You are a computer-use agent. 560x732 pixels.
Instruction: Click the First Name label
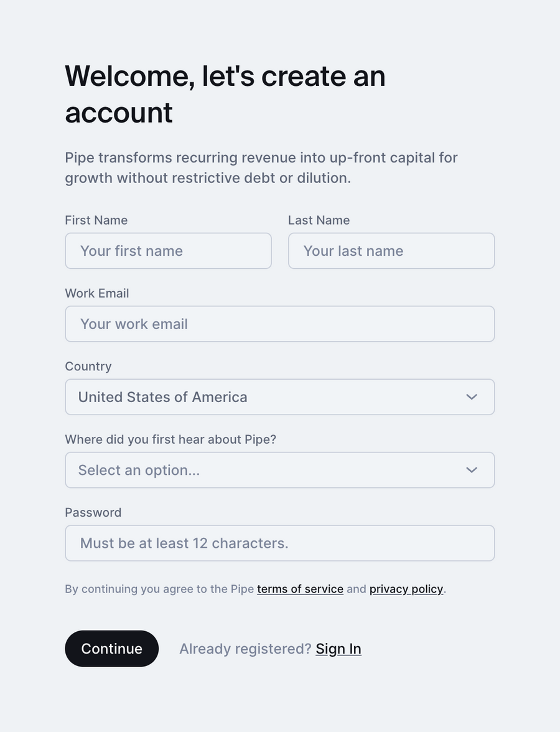coord(96,220)
